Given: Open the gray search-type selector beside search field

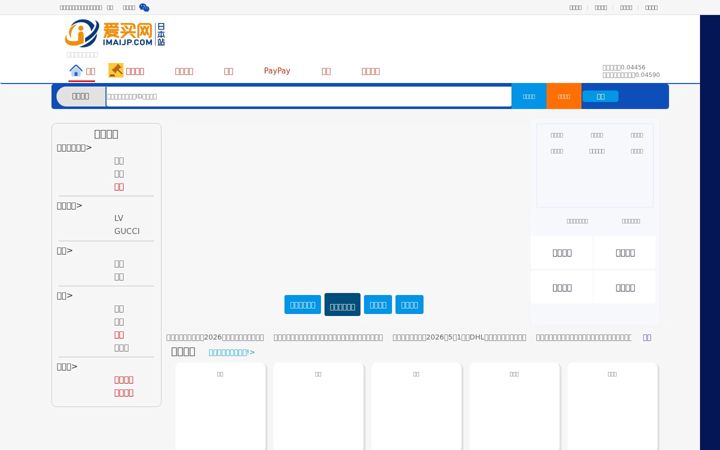Looking at the screenshot, I should click(x=80, y=96).
